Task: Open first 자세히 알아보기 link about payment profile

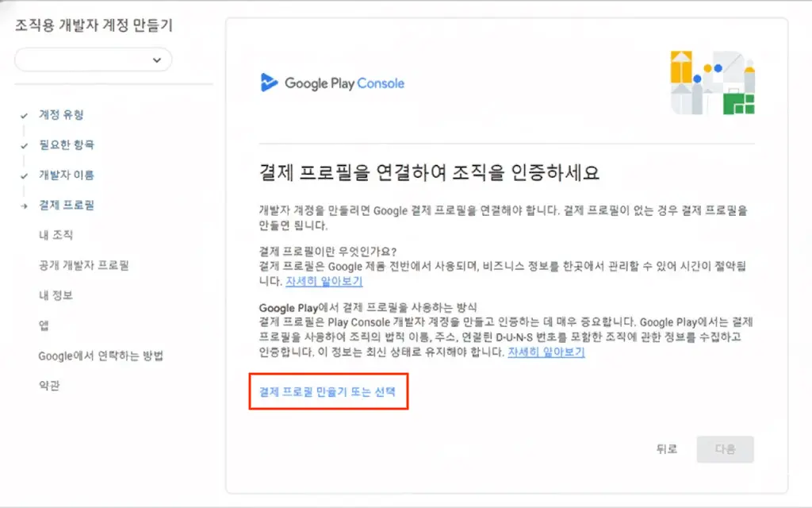Action: click(324, 281)
